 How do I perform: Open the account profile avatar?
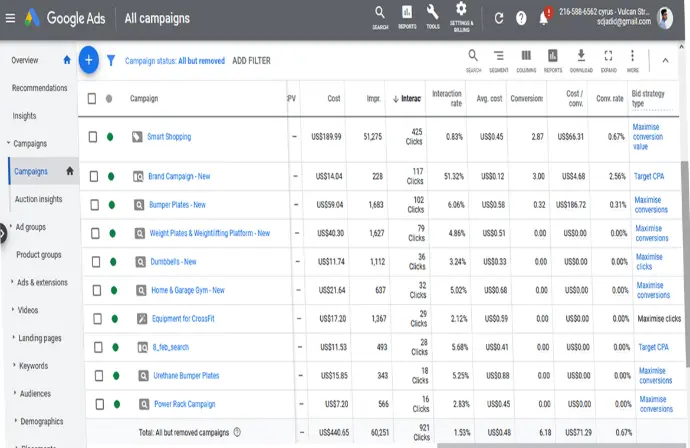(664, 18)
